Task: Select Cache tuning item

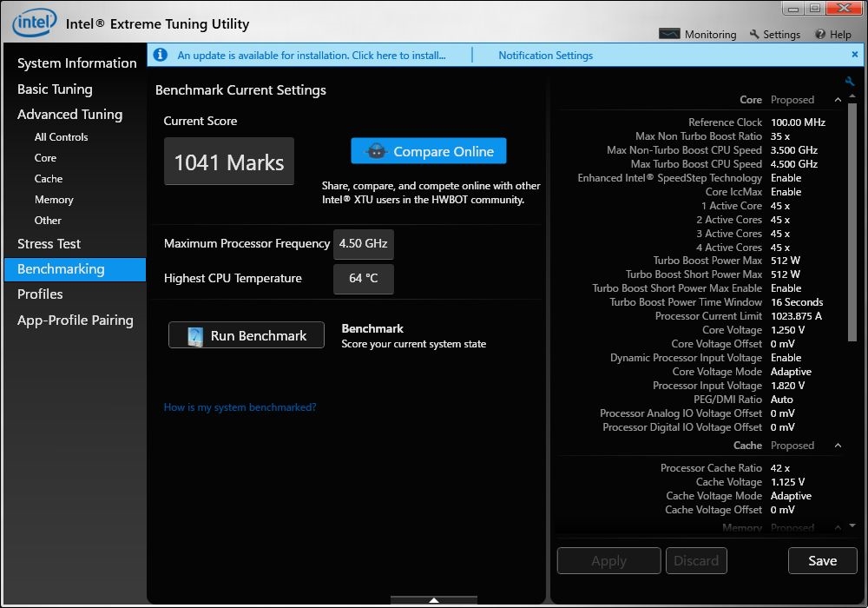Action: (x=48, y=179)
